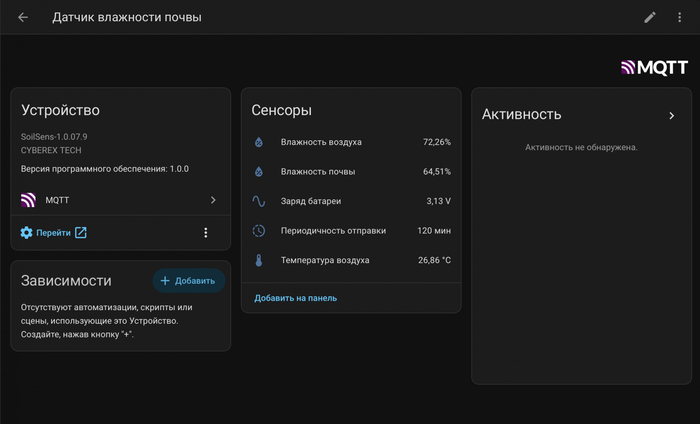Click the 26,86 °C temperature value

point(434,260)
